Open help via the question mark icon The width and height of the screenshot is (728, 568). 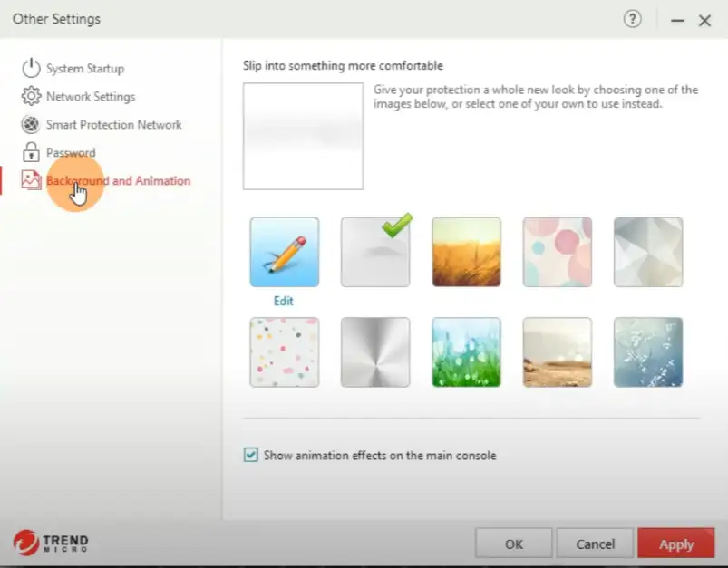tap(633, 19)
